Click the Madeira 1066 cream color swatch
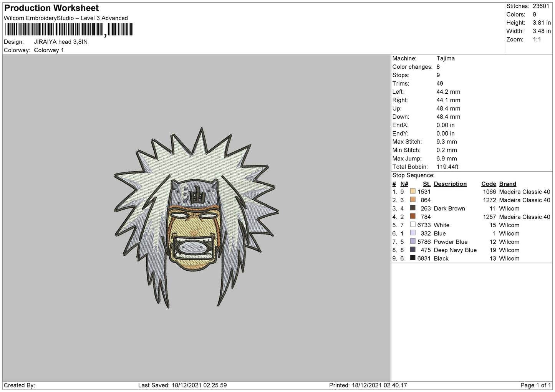555x392 pixels. (x=413, y=191)
